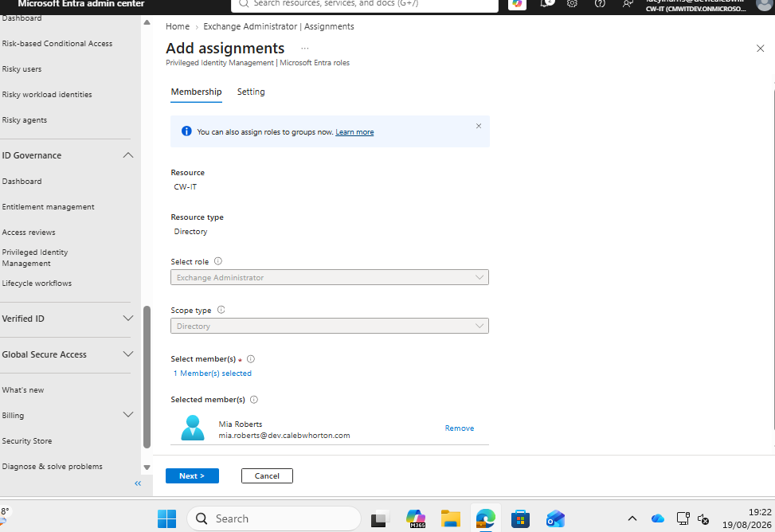775x532 pixels.
Task: Expand the Global Secure Access section
Action: pyautogui.click(x=128, y=354)
